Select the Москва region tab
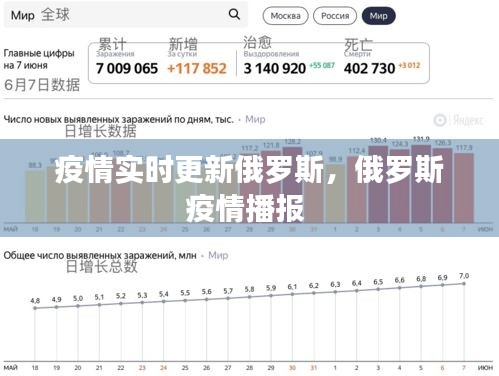Screen dimensions: 499x376 (x=285, y=16)
